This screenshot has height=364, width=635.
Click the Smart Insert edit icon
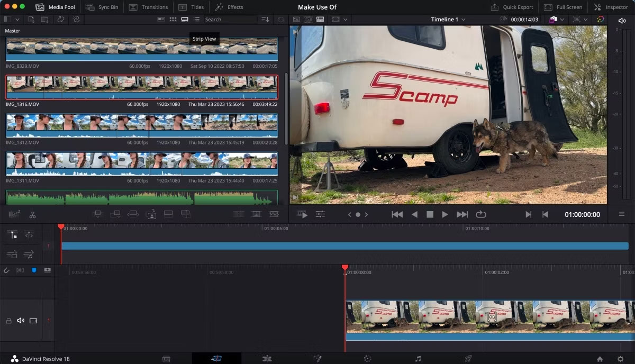click(x=97, y=214)
